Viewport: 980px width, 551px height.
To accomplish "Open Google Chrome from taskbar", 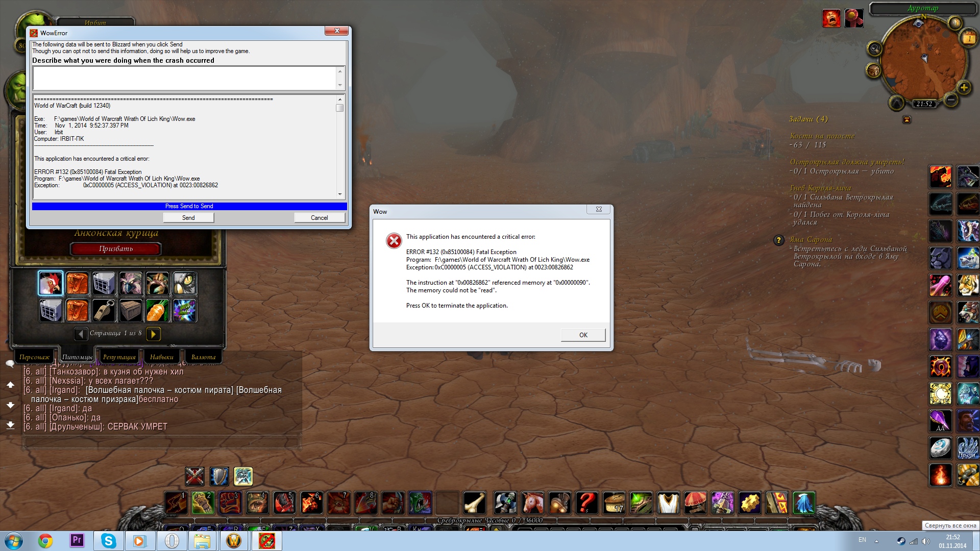I will pyautogui.click(x=45, y=541).
